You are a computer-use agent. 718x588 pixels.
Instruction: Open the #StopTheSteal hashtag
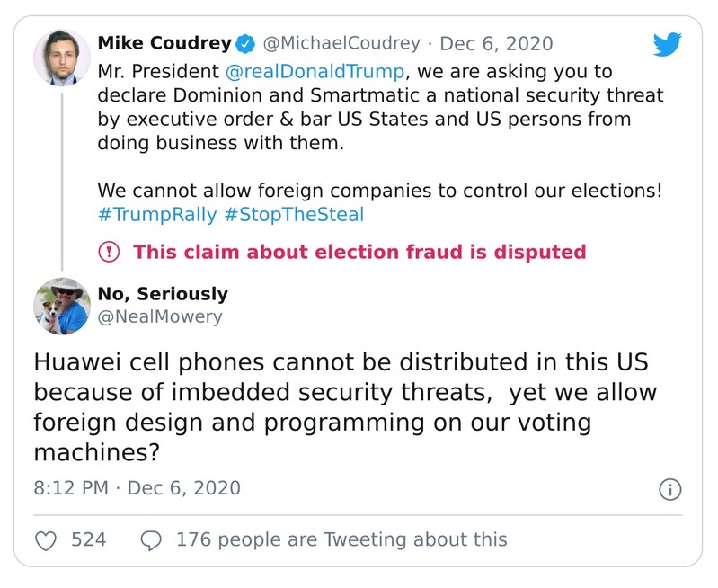[x=293, y=214]
